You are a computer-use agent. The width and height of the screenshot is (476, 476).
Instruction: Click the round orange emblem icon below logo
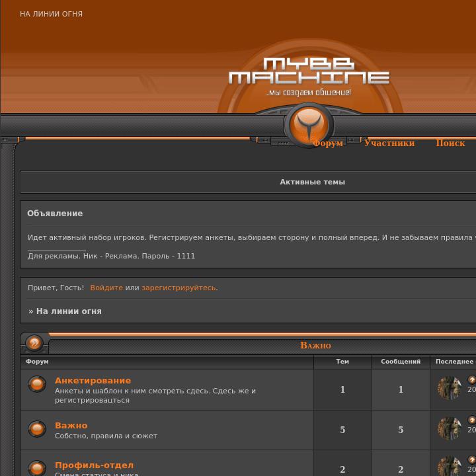pos(309,124)
